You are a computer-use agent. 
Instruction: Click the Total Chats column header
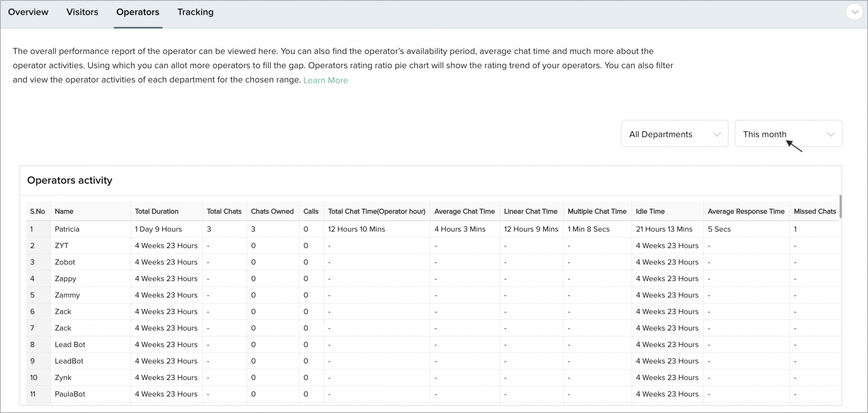coord(224,211)
